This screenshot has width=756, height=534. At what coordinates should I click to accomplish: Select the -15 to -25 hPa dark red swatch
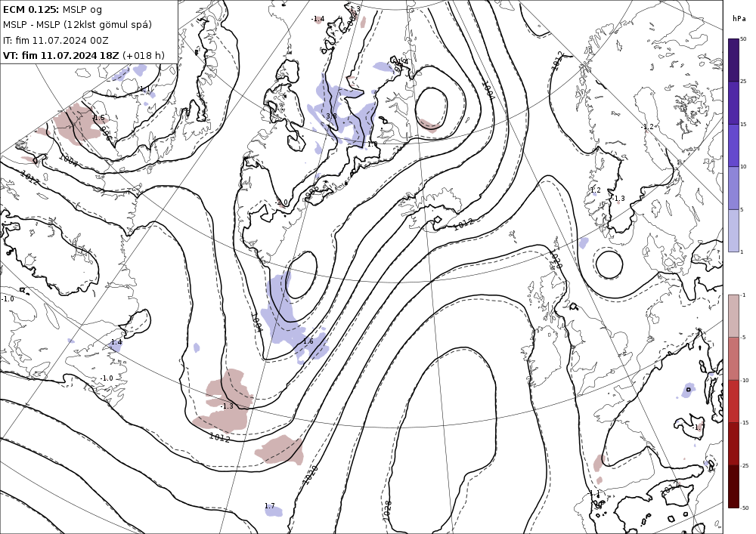click(733, 443)
